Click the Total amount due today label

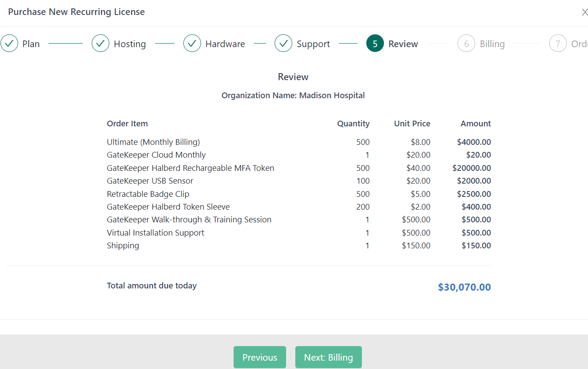(152, 286)
